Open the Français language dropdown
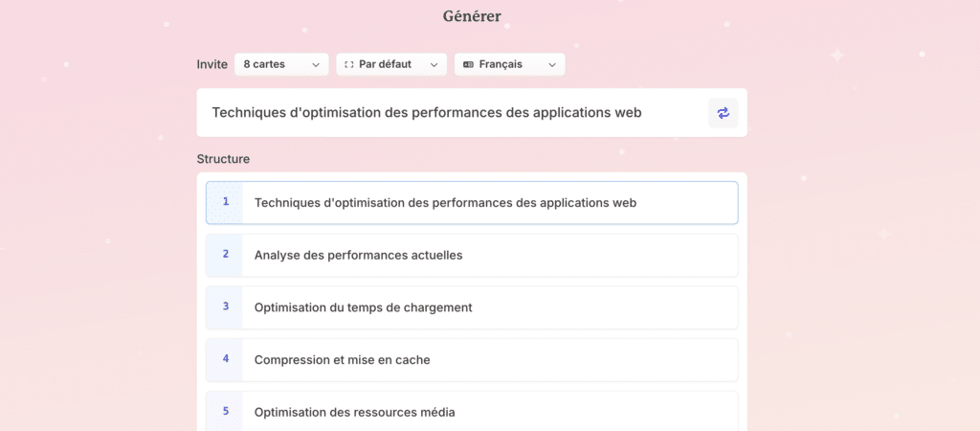The height and width of the screenshot is (431, 980). 509,64
